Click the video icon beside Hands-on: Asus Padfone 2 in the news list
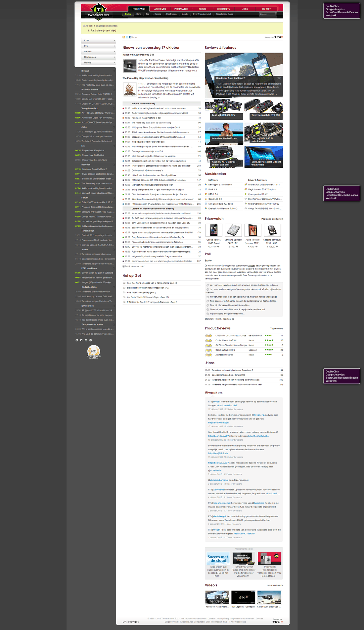Viewport: 364px width, 630px height. pos(159,118)
